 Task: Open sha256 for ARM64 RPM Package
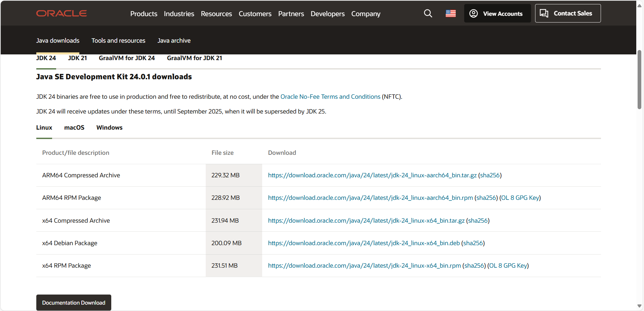click(486, 198)
